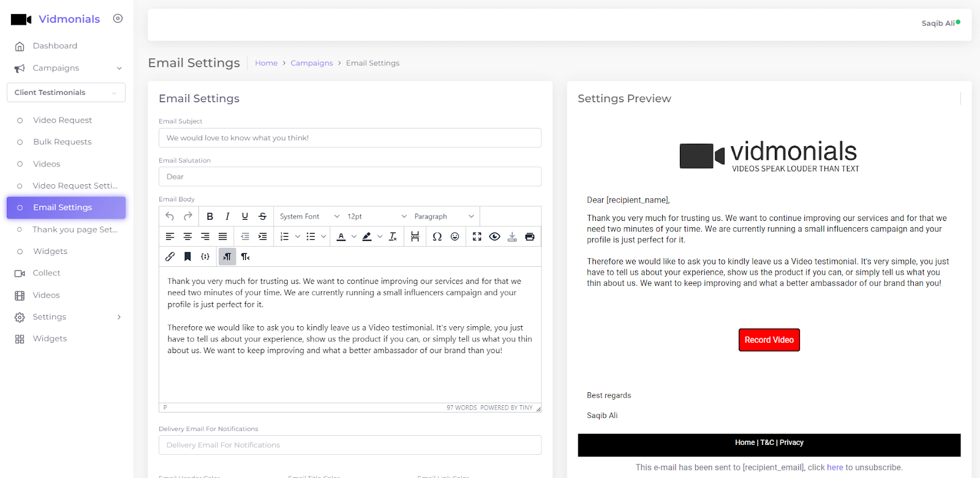This screenshot has height=478, width=980.
Task: Click the squares icon beside the bottom Widgets
Action: tap(20, 339)
